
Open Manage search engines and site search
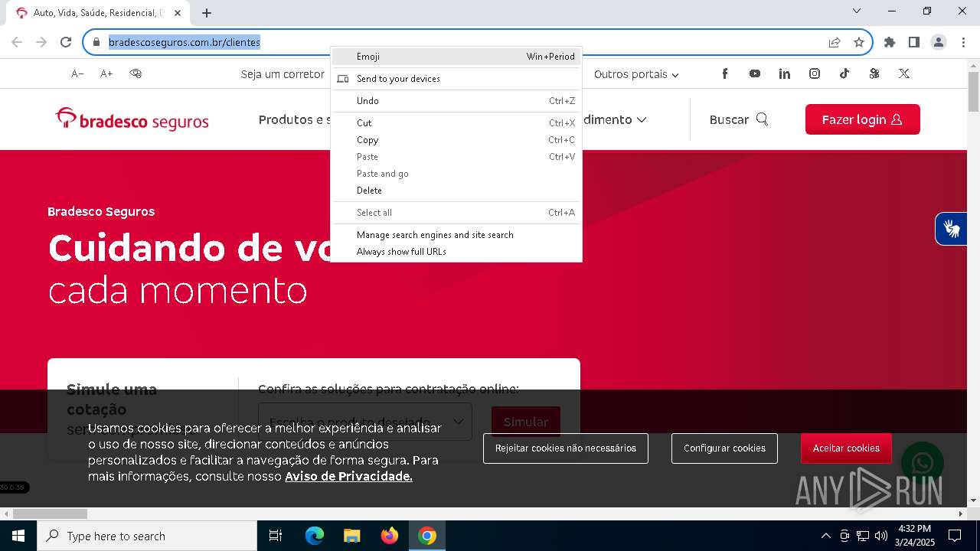click(456, 235)
